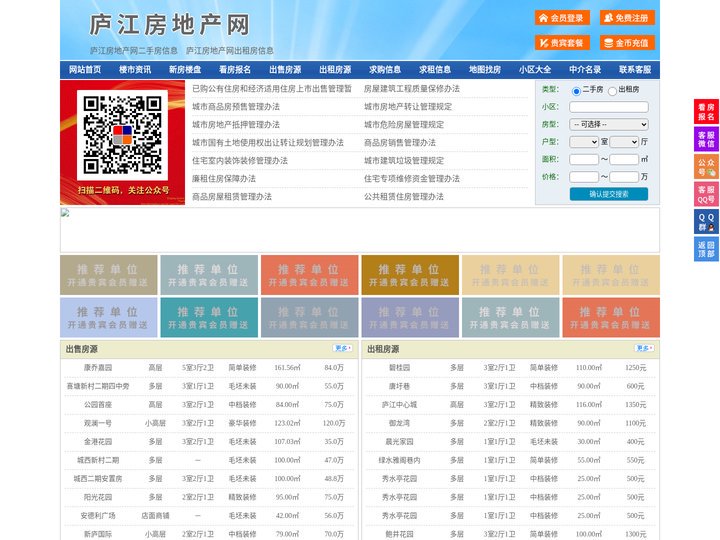Click the 客服QQ号 side floating icon

(x=706, y=194)
